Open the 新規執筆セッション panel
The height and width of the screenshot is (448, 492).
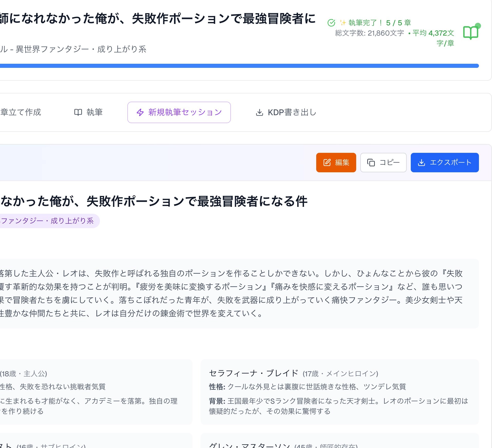pos(179,112)
